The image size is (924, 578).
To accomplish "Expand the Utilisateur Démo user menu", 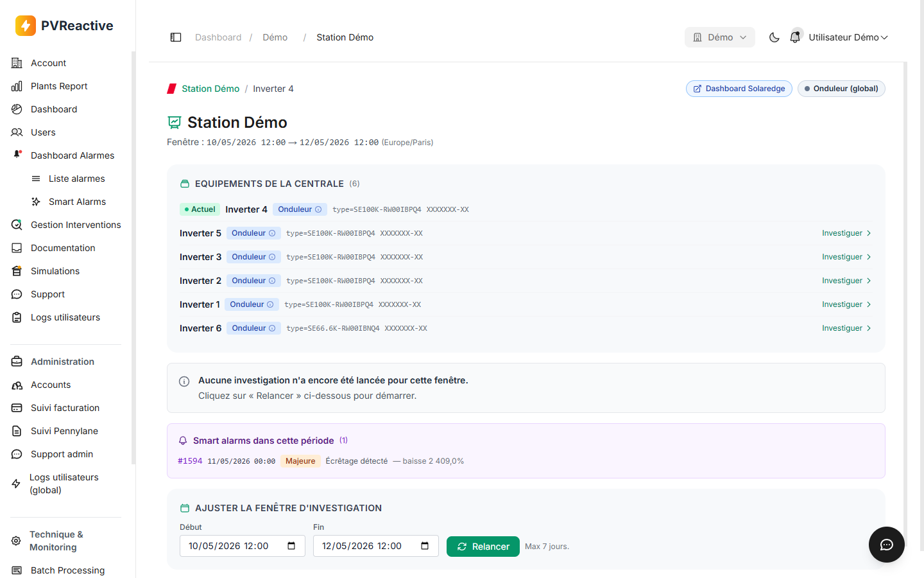I will click(x=848, y=37).
